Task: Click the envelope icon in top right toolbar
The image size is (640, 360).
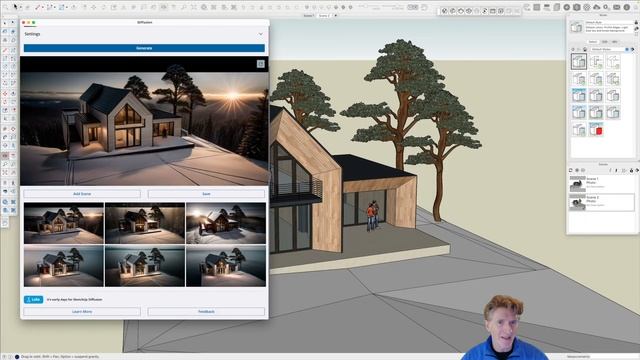Action: (616, 7)
